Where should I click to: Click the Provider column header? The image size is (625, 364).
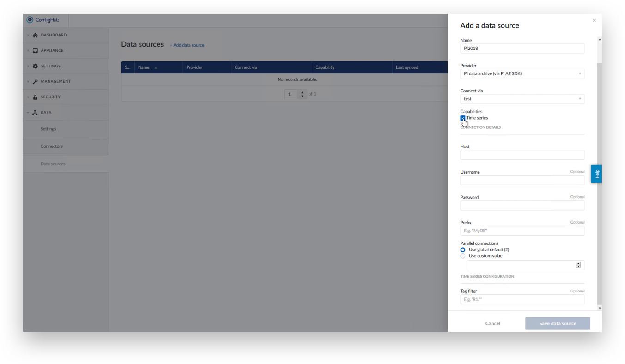[x=207, y=67]
